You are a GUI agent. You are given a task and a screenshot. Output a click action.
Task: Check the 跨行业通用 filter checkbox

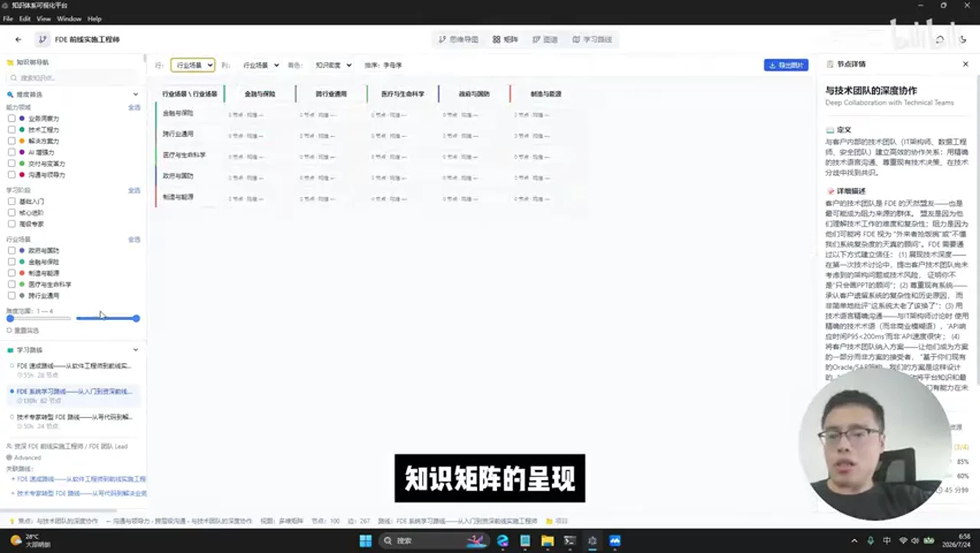(11, 296)
